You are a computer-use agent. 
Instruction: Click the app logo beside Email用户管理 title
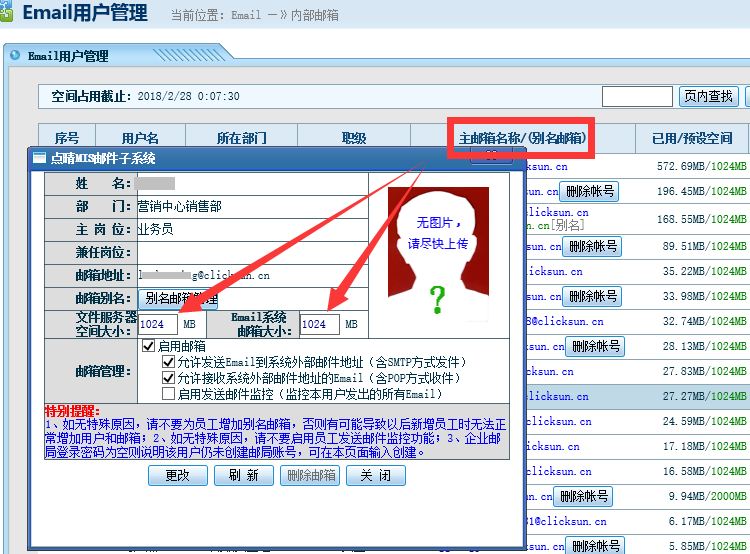[x=6, y=13]
